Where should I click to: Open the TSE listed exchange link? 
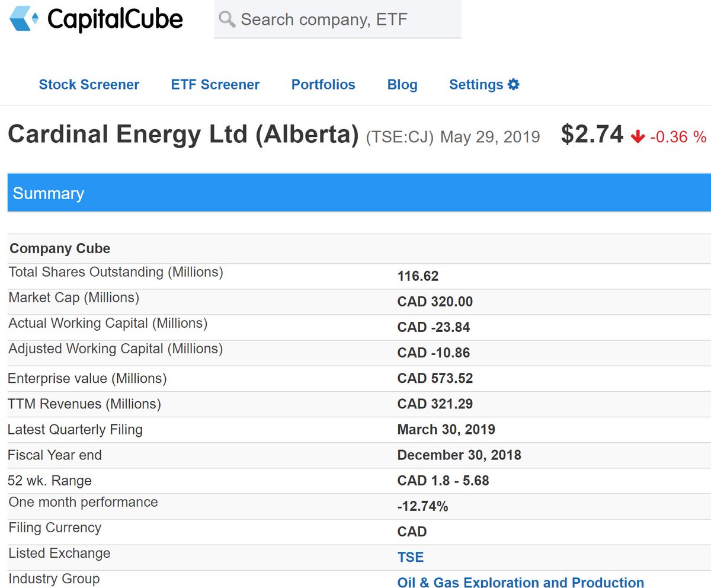pos(411,557)
